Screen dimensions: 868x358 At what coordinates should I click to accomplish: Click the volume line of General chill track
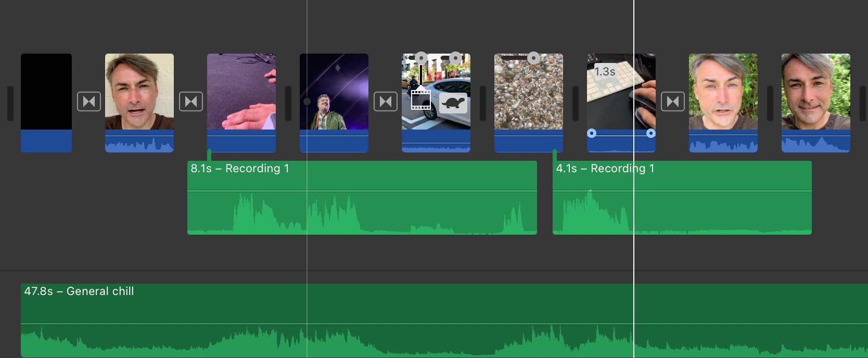point(444,324)
